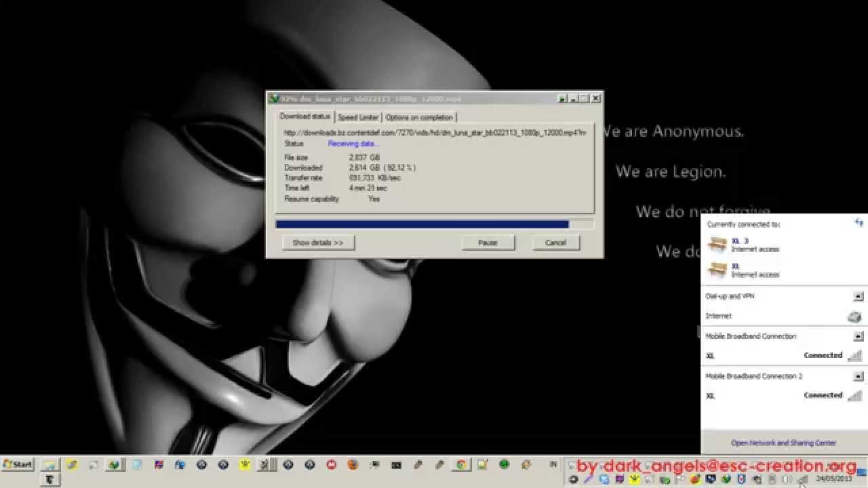Viewport: 868px width, 488px height.
Task: Open the Speed Limiter tab
Action: (x=358, y=117)
